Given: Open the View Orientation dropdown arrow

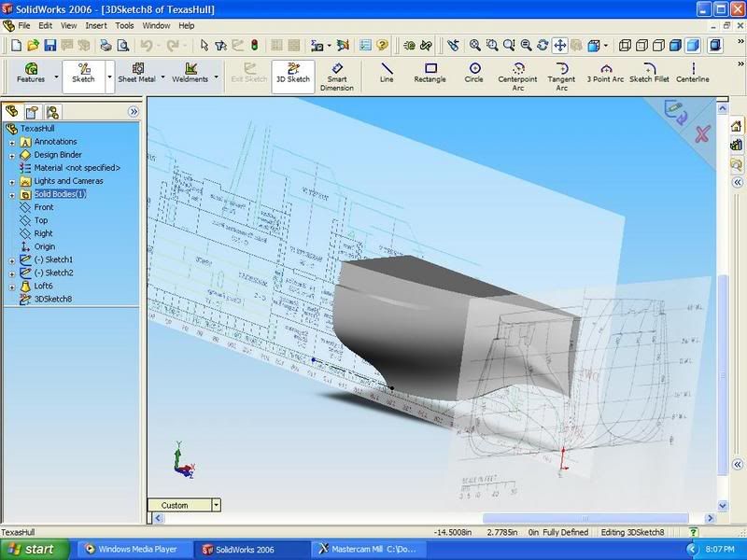Looking at the screenshot, I should point(605,46).
